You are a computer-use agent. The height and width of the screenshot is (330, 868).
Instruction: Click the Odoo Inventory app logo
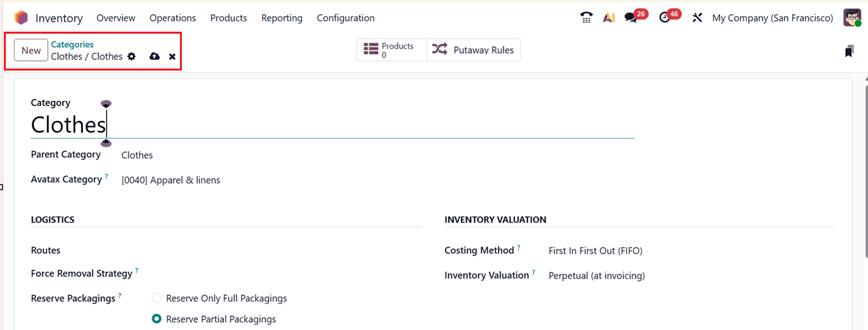tap(21, 17)
